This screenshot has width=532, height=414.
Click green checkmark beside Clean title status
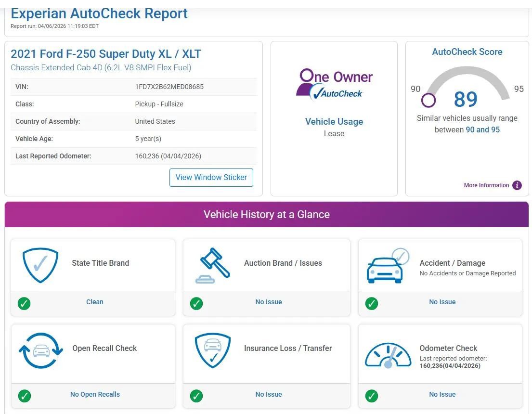[x=24, y=304]
